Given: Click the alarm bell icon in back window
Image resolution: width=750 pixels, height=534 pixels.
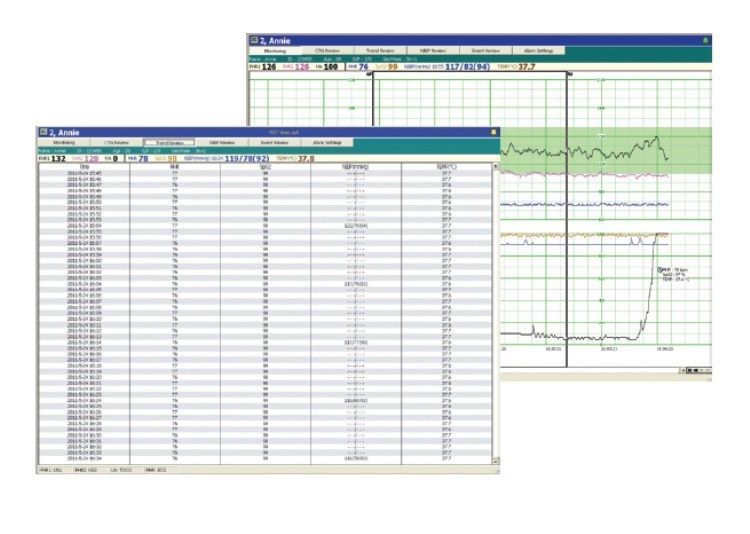Looking at the screenshot, I should [x=705, y=40].
